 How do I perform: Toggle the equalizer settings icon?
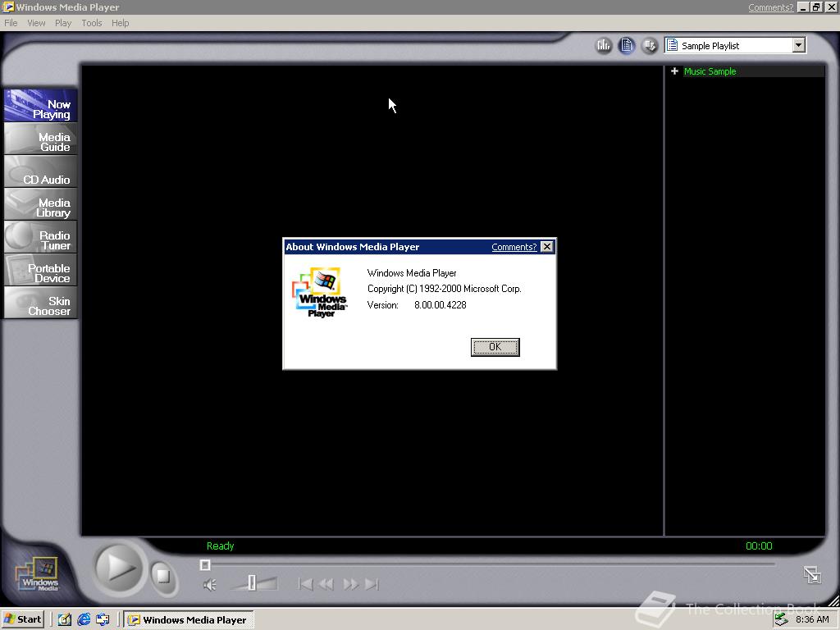[x=604, y=46]
